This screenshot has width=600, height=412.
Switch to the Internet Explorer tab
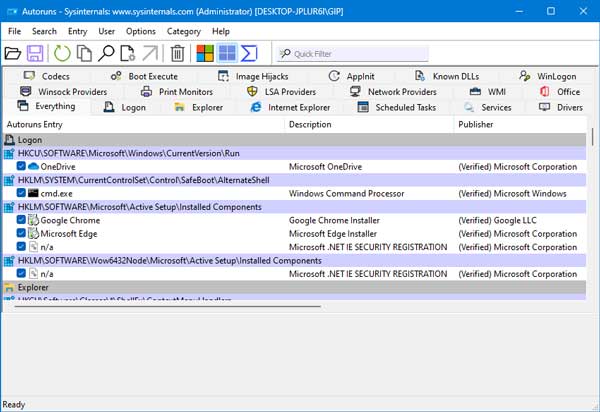point(290,107)
